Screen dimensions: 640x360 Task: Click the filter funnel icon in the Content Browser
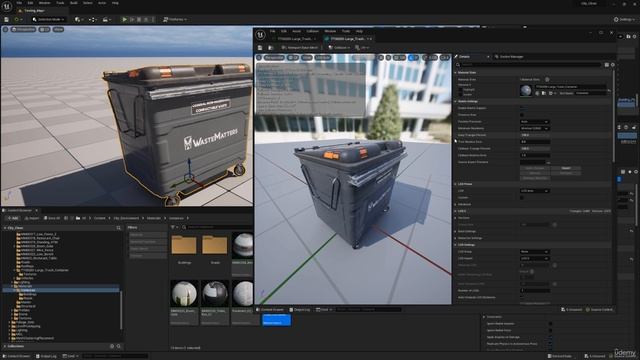coord(173,227)
